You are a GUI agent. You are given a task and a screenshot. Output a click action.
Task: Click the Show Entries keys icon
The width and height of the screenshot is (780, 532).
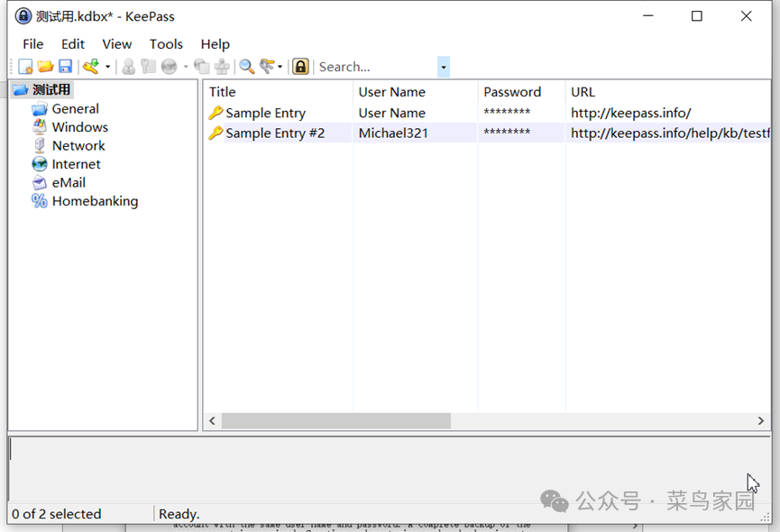(267, 67)
